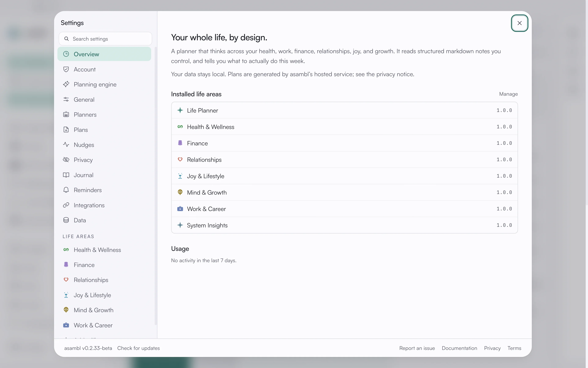Open the Terms link
This screenshot has width=588, height=368.
(x=514, y=348)
